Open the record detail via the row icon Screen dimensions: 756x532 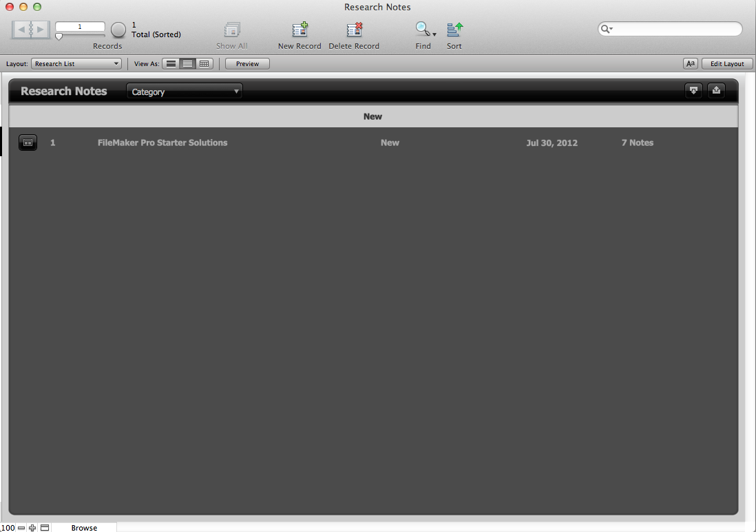pyautogui.click(x=28, y=142)
